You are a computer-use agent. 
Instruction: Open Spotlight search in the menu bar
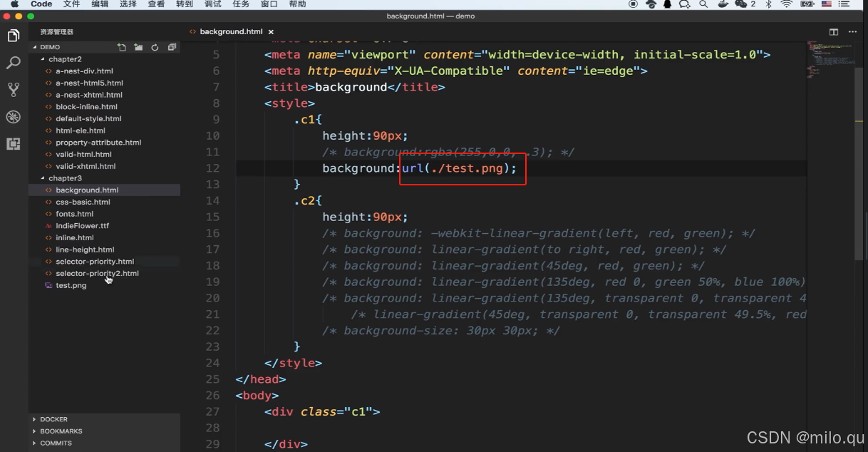[703, 4]
